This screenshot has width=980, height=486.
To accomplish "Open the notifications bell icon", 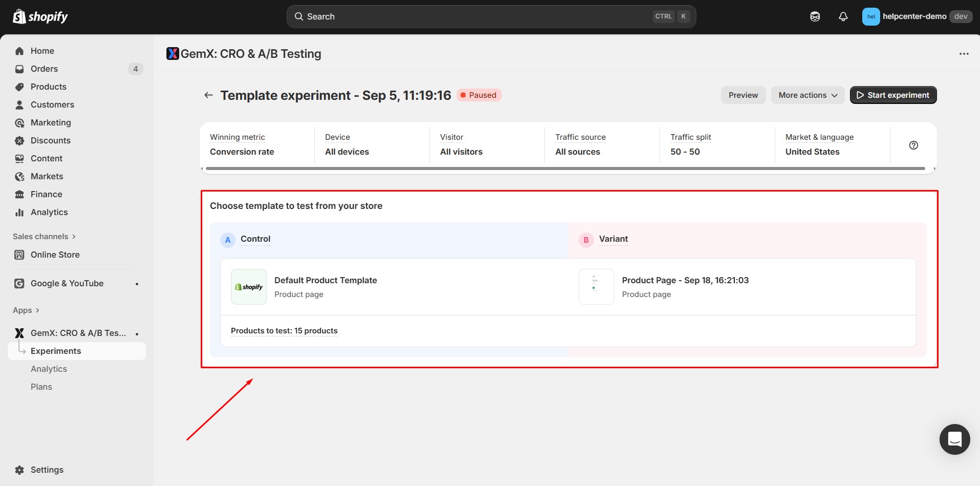I will pos(843,16).
